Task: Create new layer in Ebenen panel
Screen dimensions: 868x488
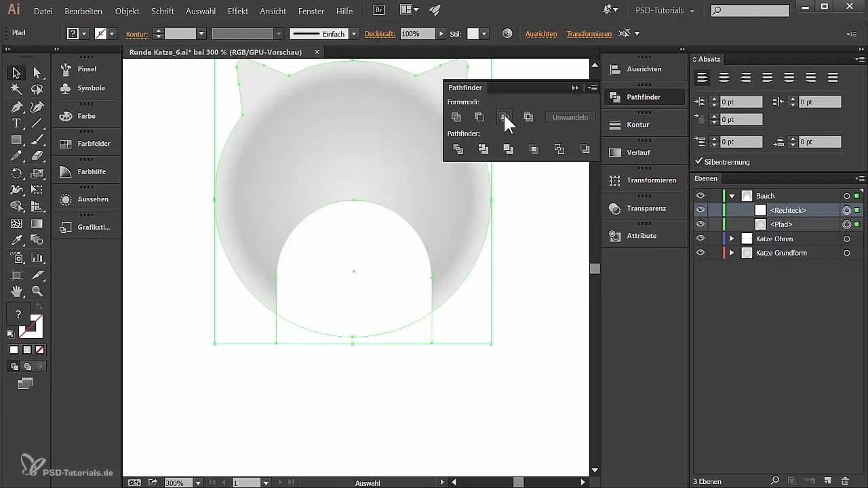Action: tap(827, 481)
